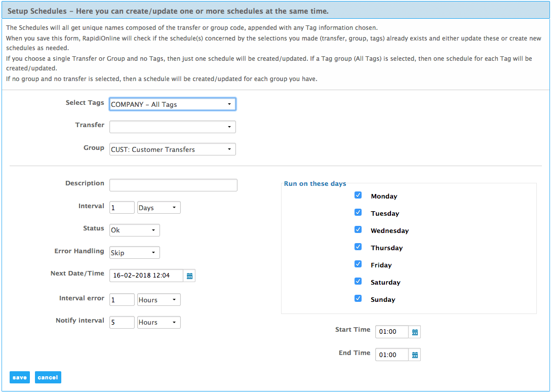Disable running on Friday
Screen dimensions: 551x392
[358, 263]
